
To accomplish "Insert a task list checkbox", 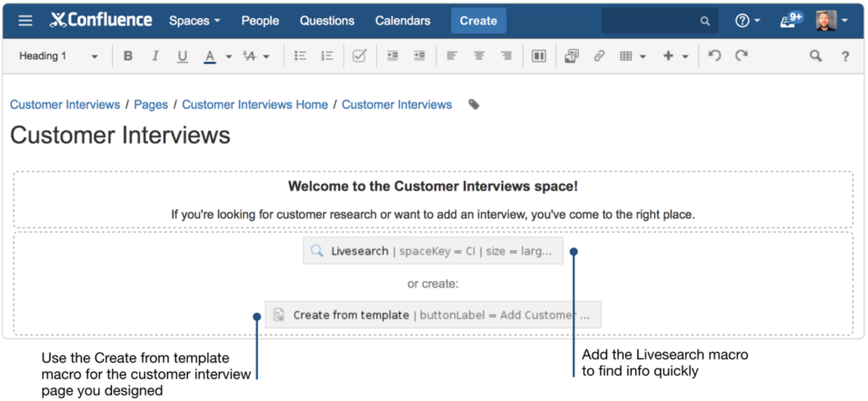I will tap(360, 56).
